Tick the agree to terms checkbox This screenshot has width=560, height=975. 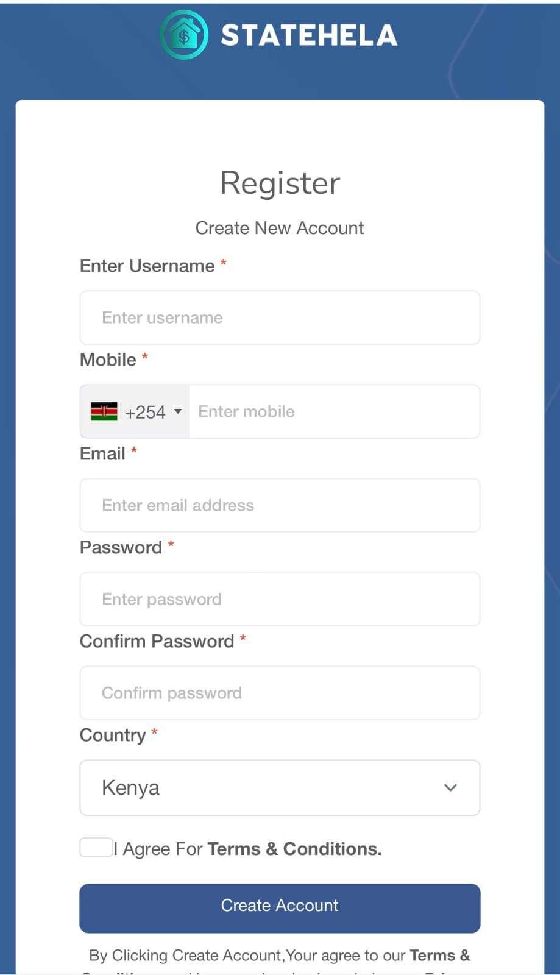[96, 848]
